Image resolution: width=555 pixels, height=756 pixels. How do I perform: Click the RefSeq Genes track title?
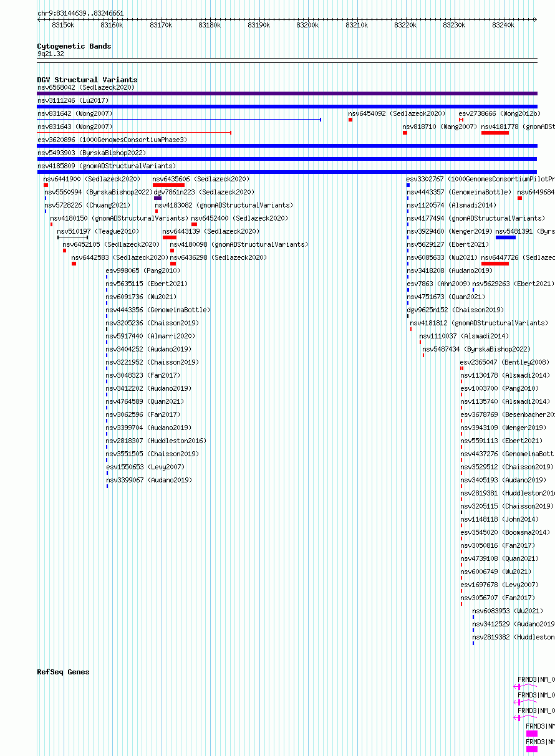click(x=63, y=672)
